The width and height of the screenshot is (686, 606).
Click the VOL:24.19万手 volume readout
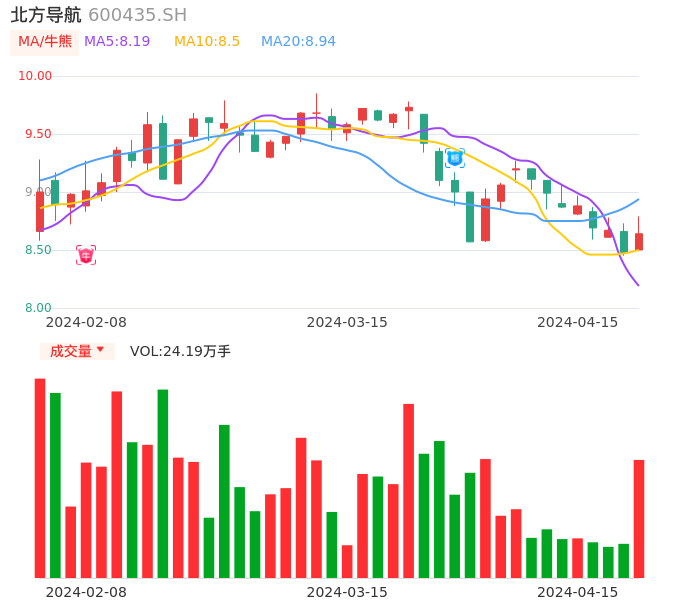pyautogui.click(x=180, y=351)
